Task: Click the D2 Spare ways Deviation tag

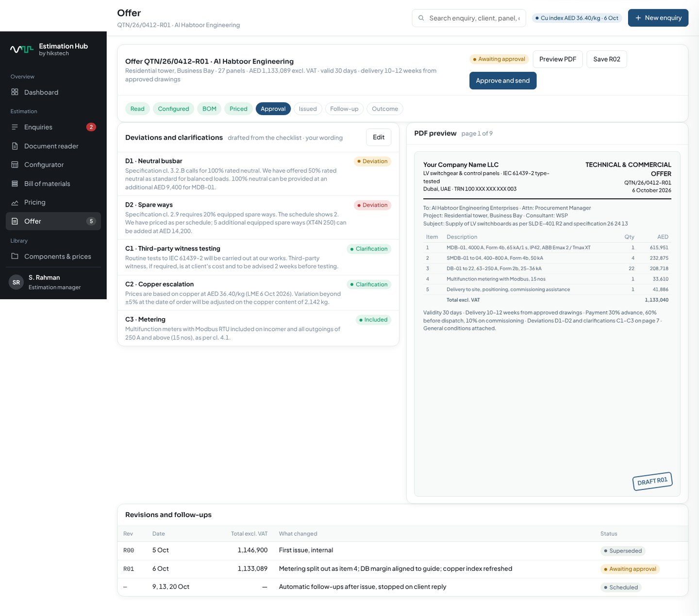Action: (x=372, y=205)
